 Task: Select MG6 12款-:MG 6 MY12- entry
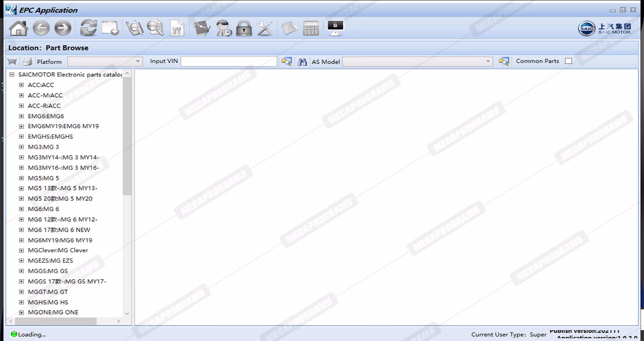[x=63, y=219]
